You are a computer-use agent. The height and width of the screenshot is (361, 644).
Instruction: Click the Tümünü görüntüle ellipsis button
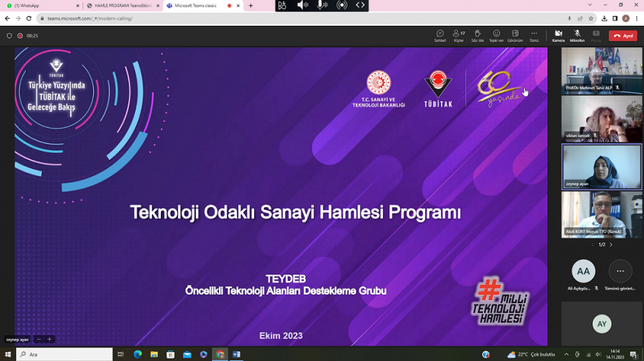(x=620, y=271)
